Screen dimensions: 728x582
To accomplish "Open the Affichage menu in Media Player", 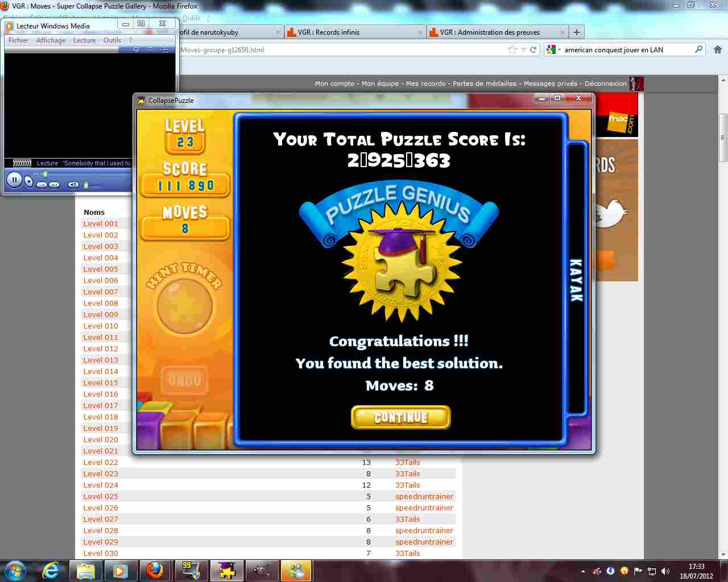I will (x=51, y=40).
